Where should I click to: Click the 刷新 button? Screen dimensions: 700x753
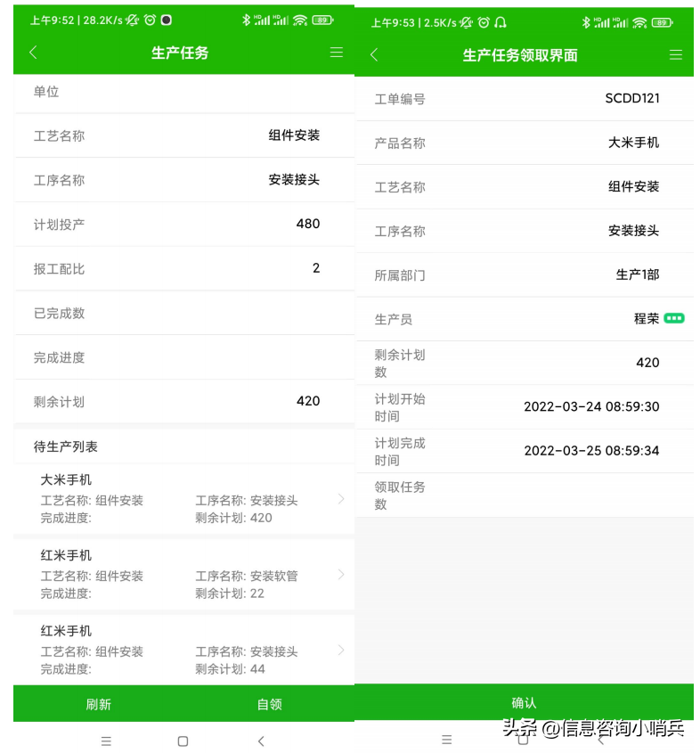pyautogui.click(x=98, y=704)
